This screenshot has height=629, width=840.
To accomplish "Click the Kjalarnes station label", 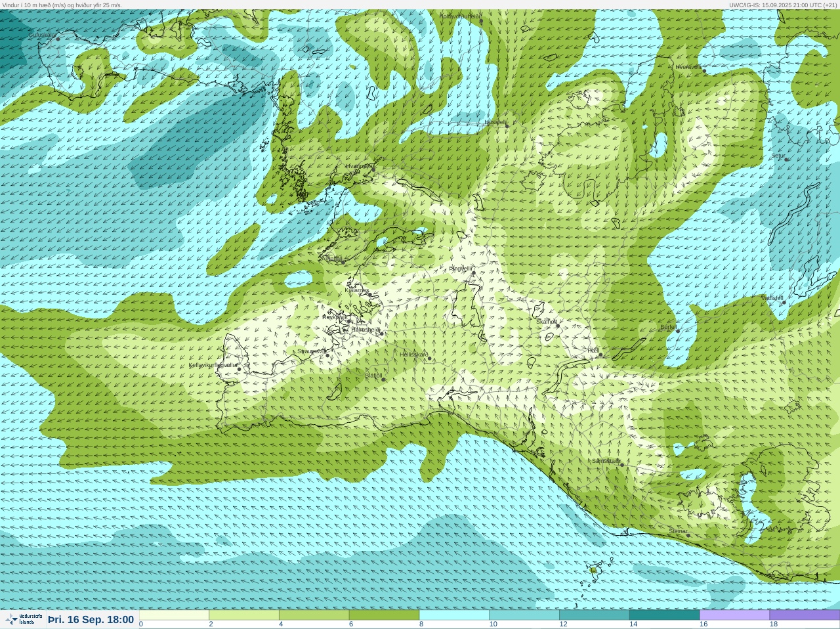I will 357,290.
